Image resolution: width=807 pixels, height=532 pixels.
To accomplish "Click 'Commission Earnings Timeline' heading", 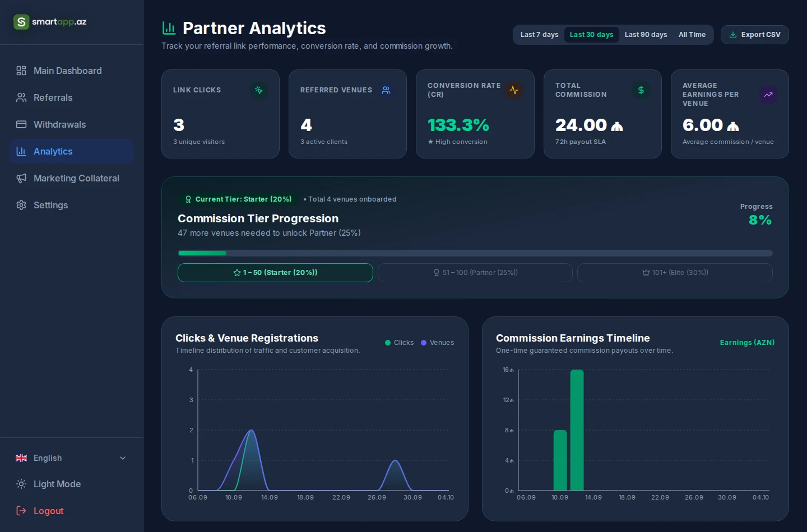I will tap(573, 338).
